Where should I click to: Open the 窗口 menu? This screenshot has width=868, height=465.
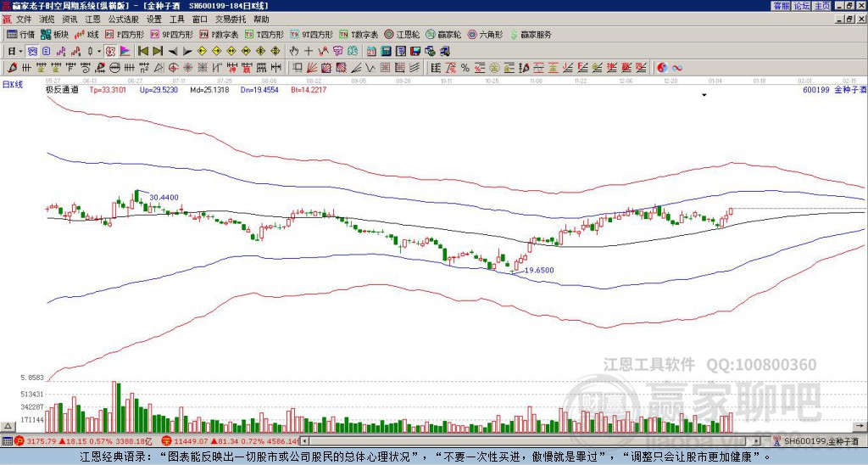click(x=200, y=20)
